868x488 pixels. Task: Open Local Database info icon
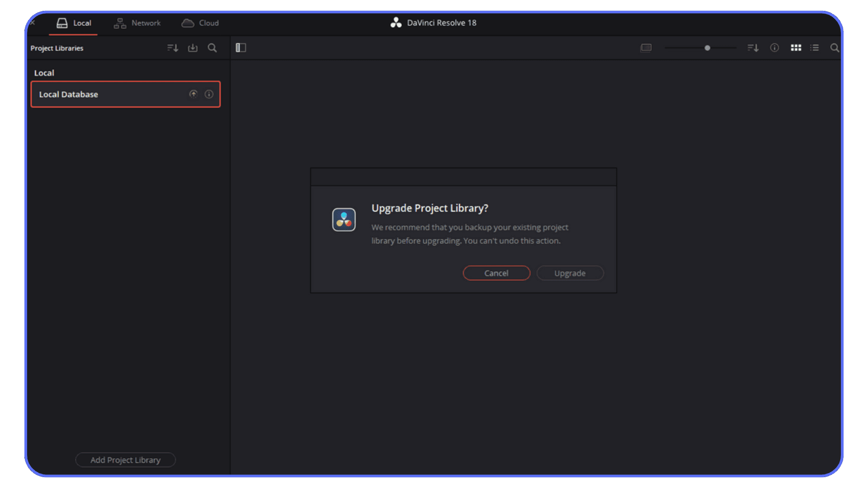pyautogui.click(x=209, y=94)
